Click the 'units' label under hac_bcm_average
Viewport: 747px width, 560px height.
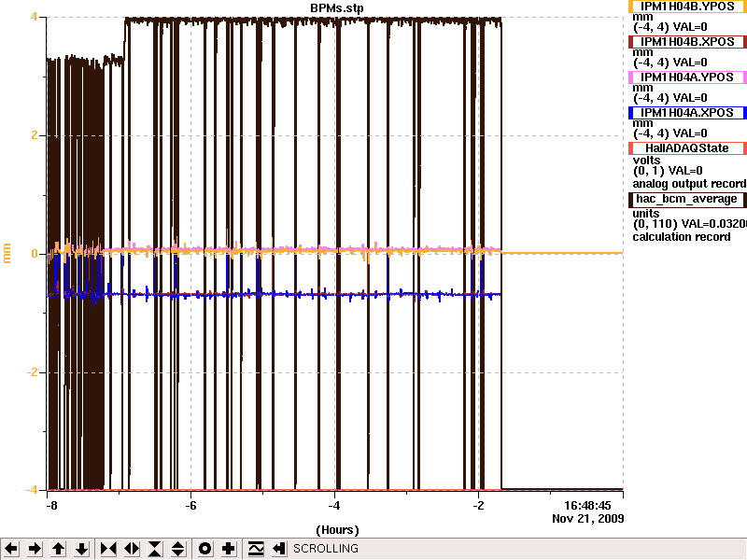[x=646, y=214]
